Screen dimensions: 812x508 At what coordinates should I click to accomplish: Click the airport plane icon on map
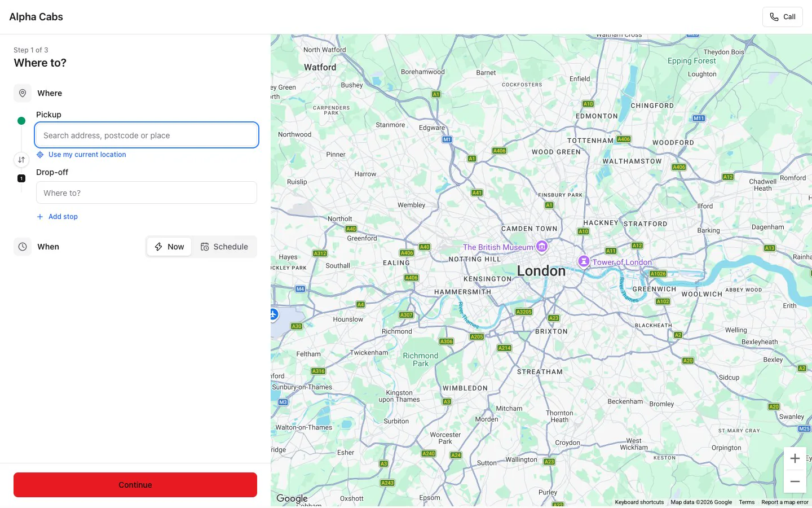point(273,314)
